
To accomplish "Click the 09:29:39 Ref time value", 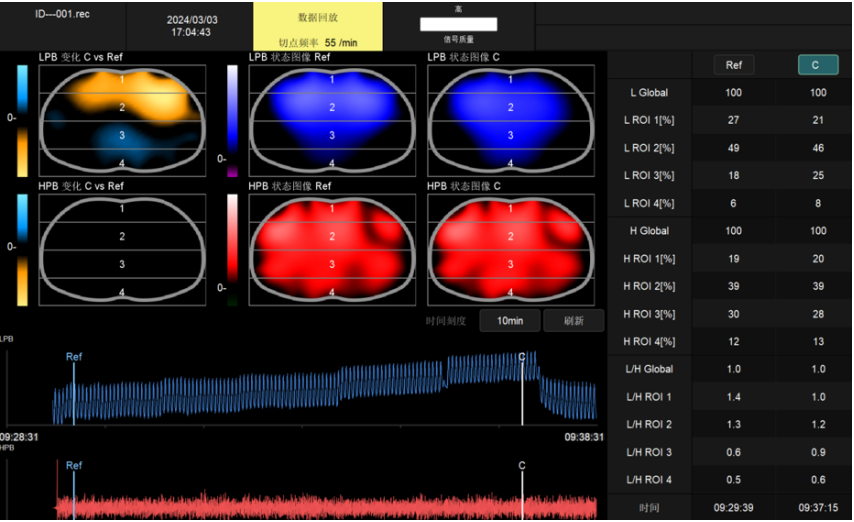I will (x=733, y=508).
